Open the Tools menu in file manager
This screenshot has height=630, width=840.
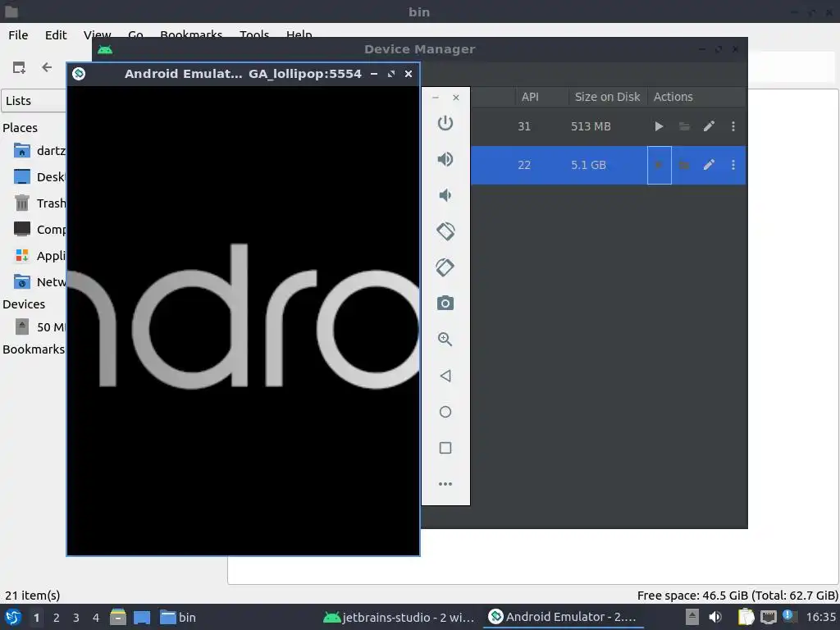[254, 34]
